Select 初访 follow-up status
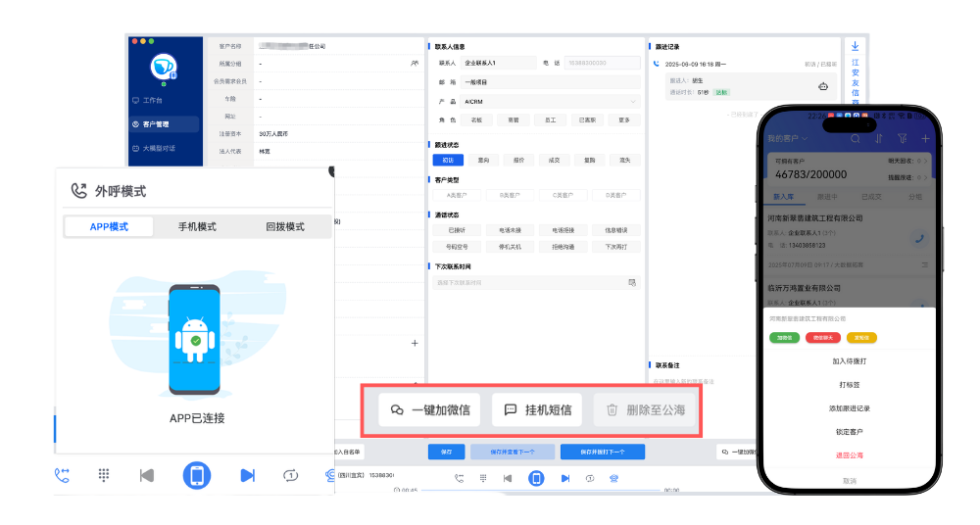The height and width of the screenshot is (525, 980). click(x=448, y=160)
